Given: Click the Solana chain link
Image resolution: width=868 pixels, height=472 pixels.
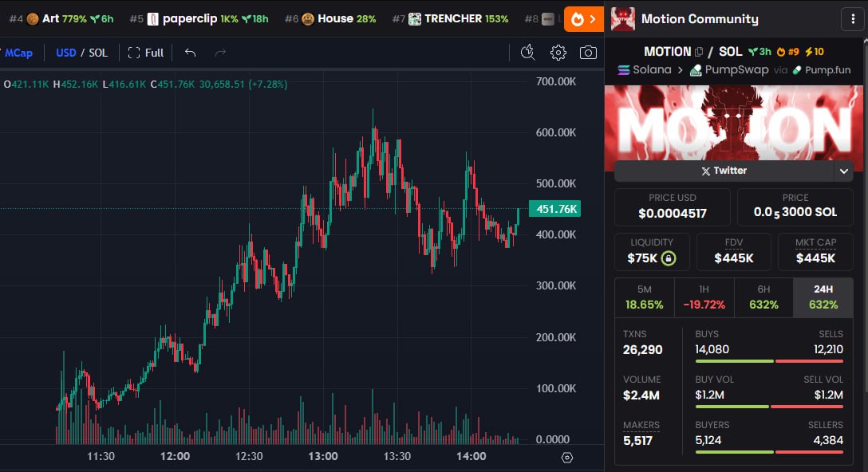Looking at the screenshot, I should tap(645, 70).
